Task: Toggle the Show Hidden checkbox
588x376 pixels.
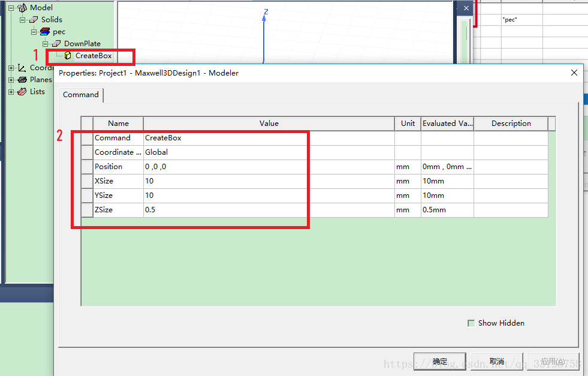Action: pos(471,323)
